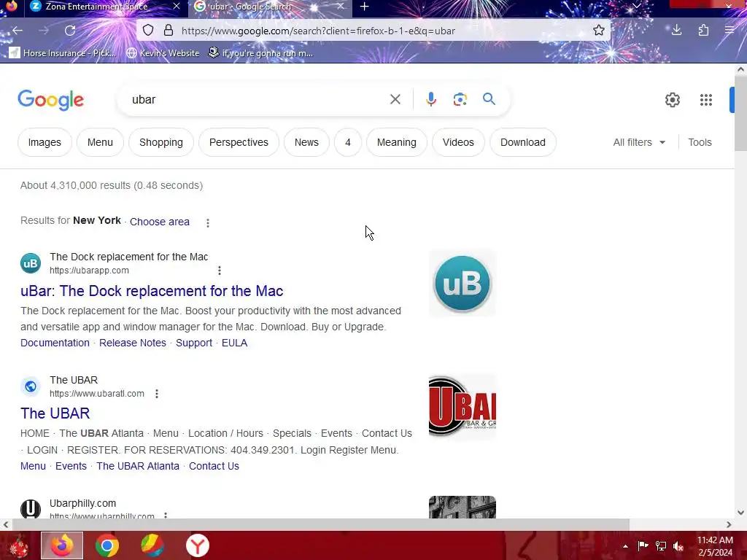The image size is (747, 560).
Task: Open the extensions puzzle icon
Action: click(704, 31)
